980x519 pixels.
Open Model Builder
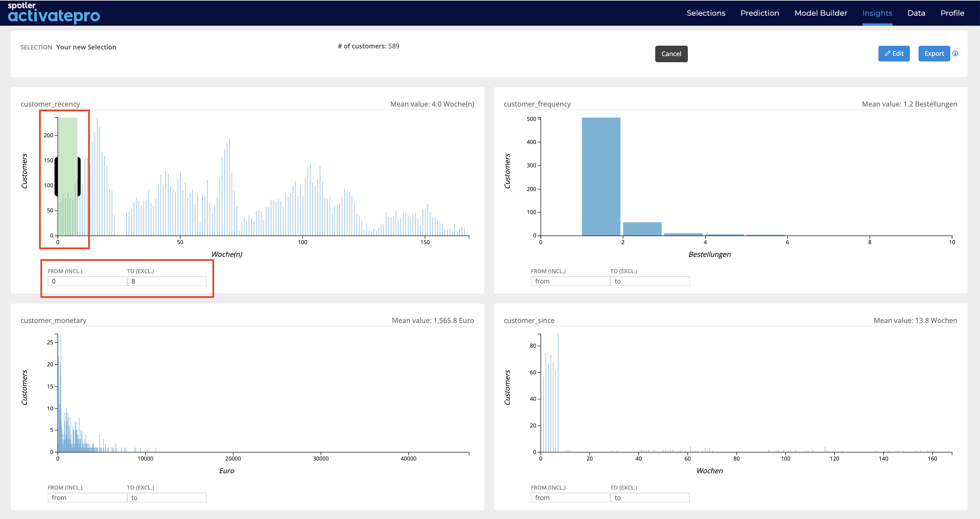pos(821,13)
